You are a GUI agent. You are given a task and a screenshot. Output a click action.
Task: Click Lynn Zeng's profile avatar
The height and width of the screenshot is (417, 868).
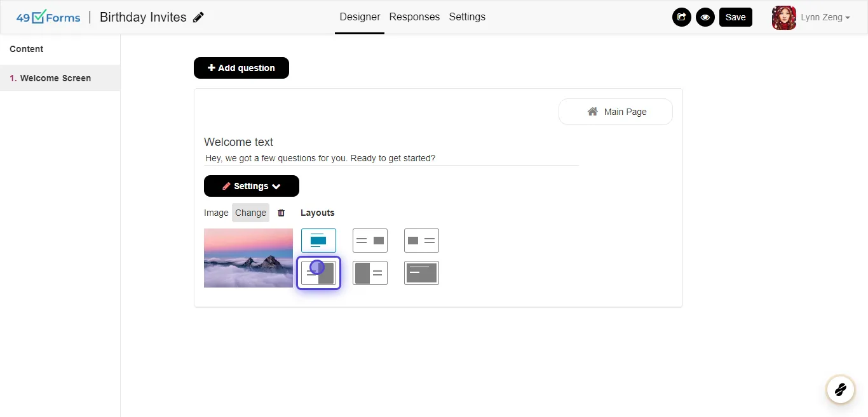click(783, 17)
